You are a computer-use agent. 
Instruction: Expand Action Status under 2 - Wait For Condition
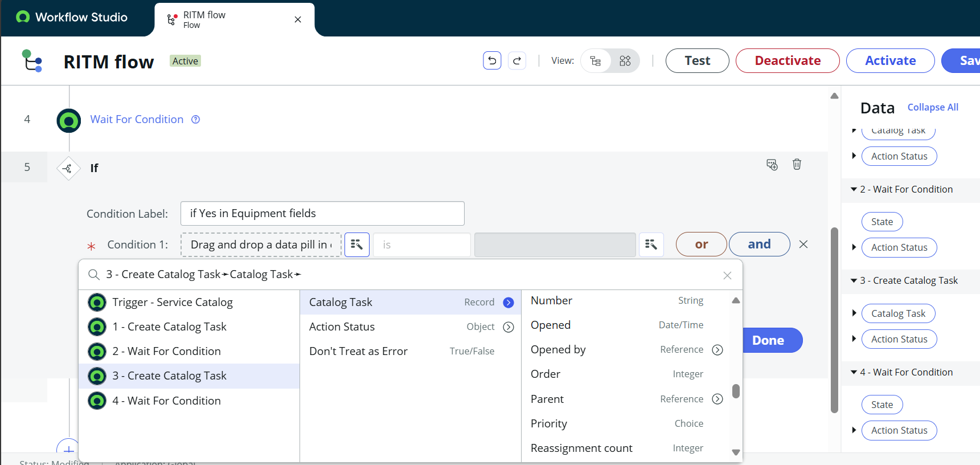coord(854,247)
